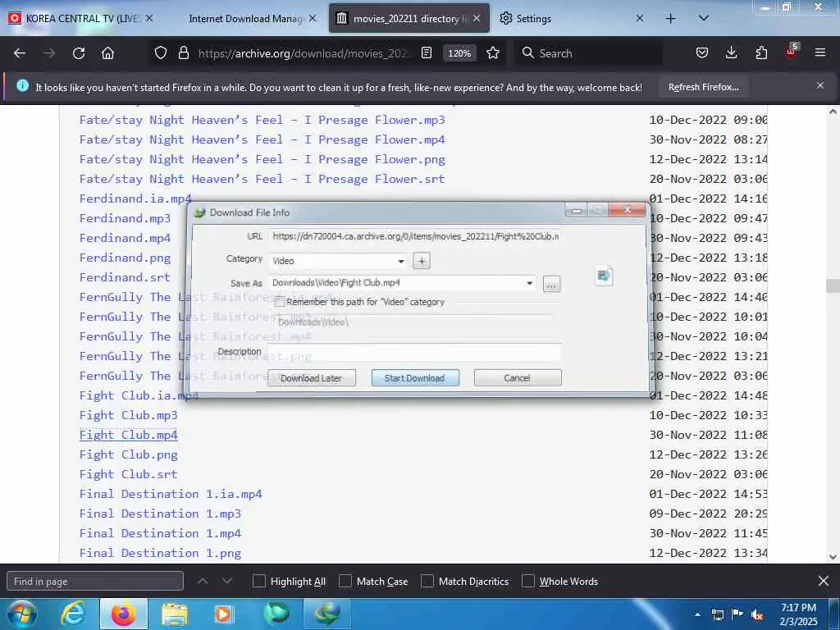Toggle reader view icon in address bar
Viewport: 840px width, 630px height.
pos(427,53)
